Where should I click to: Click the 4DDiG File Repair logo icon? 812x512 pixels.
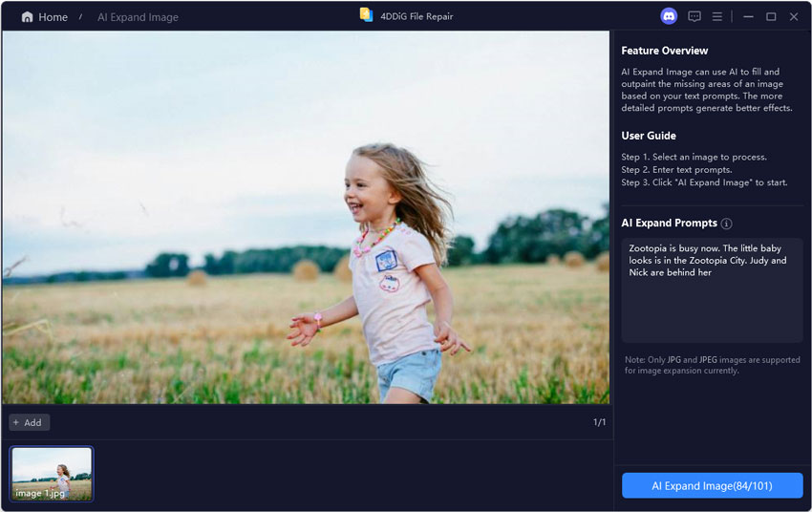pos(366,15)
